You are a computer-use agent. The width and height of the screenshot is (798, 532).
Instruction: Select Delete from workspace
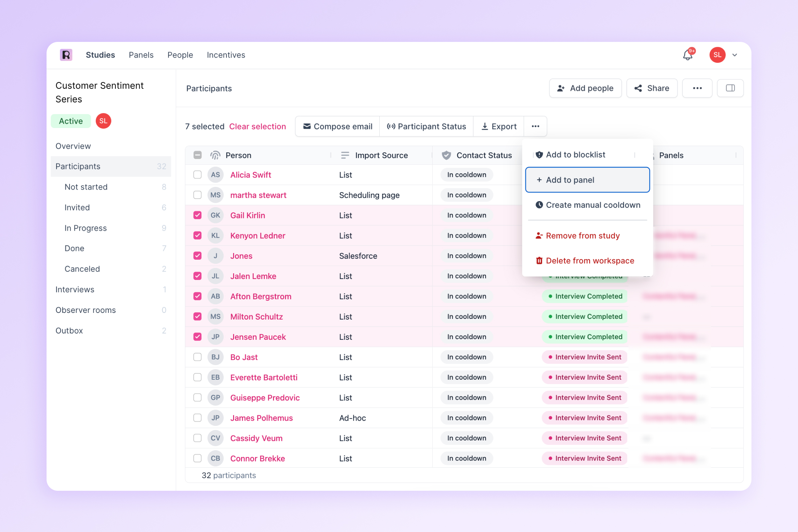click(587, 261)
